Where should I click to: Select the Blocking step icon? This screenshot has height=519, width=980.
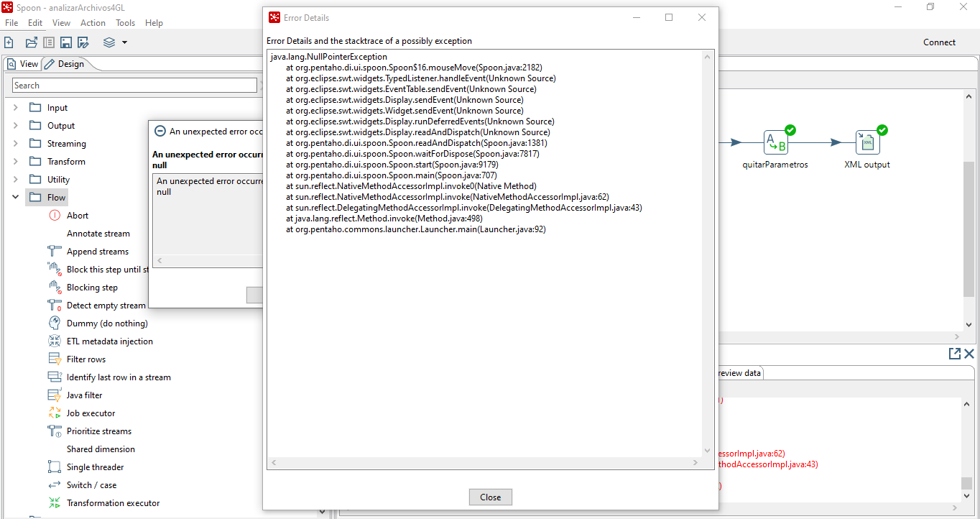(x=55, y=287)
